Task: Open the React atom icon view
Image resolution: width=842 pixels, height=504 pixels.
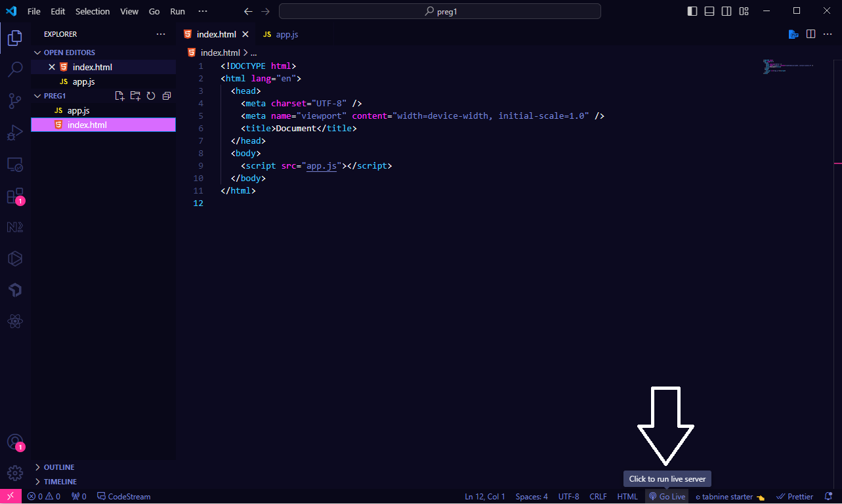Action: pyautogui.click(x=14, y=322)
